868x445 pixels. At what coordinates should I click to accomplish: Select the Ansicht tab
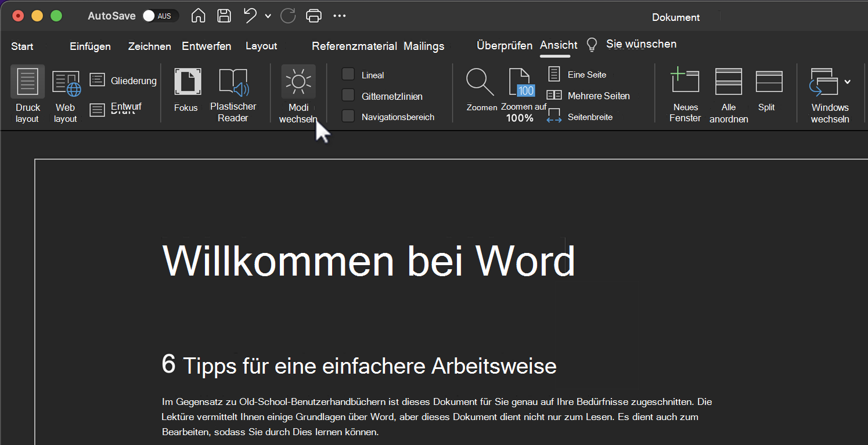[x=559, y=45]
